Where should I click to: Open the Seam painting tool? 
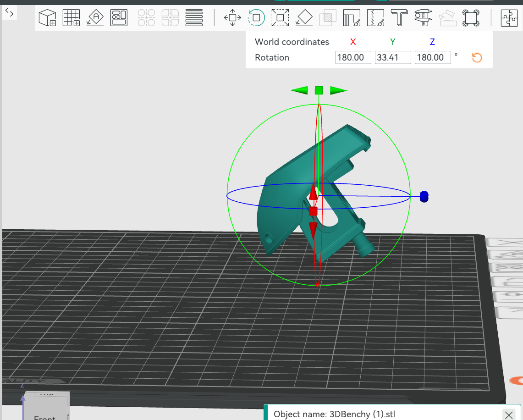(375, 18)
